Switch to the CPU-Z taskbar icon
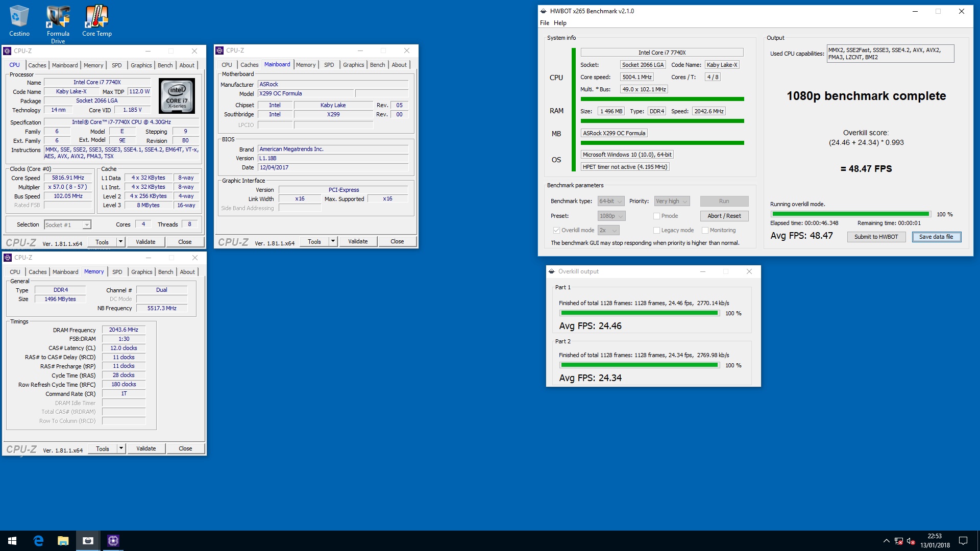Image resolution: width=980 pixels, height=551 pixels. pos(113,541)
